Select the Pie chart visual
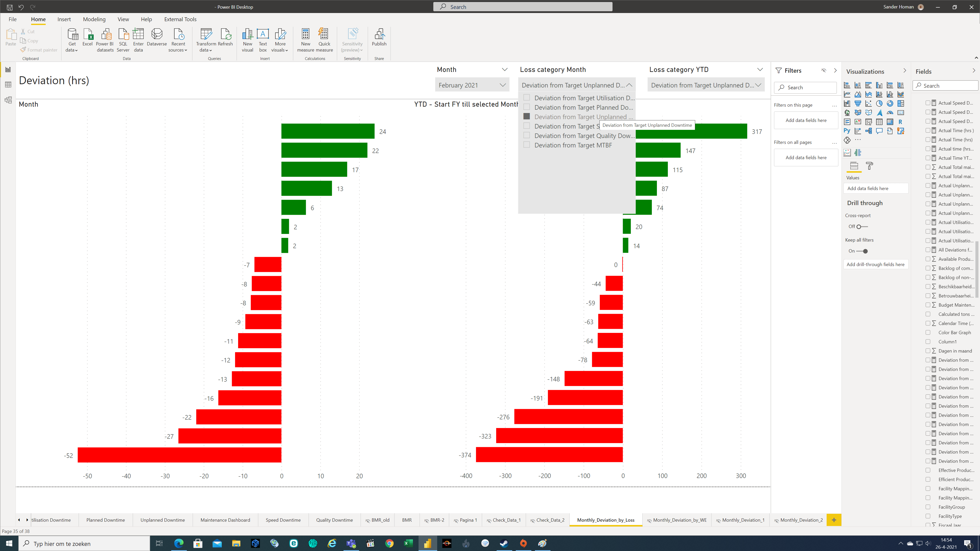The image size is (980, 551). (x=879, y=103)
